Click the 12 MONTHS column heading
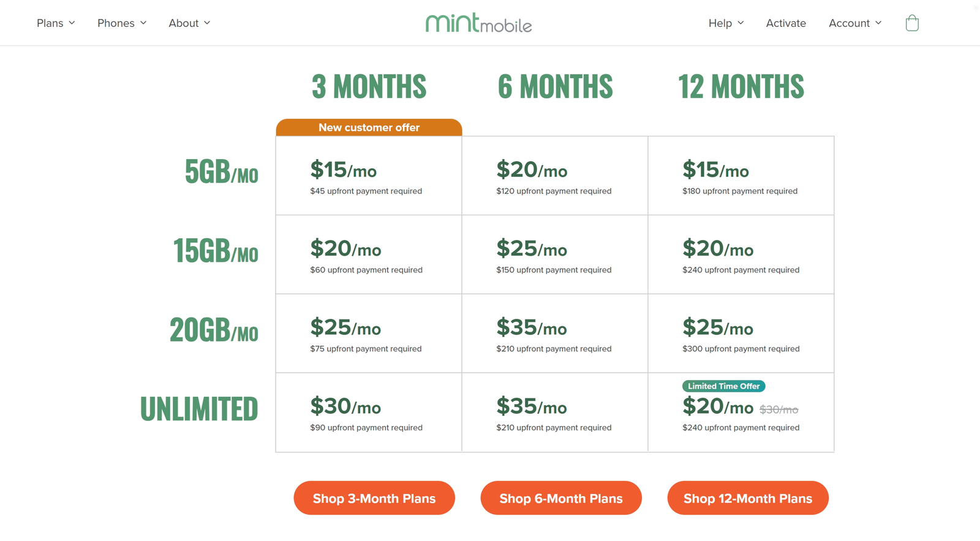 741,86
